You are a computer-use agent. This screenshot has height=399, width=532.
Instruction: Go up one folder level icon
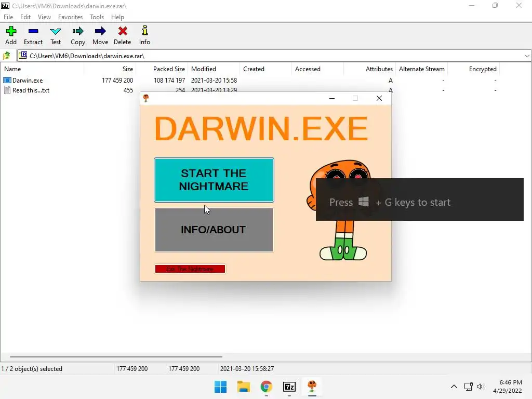[x=7, y=56]
